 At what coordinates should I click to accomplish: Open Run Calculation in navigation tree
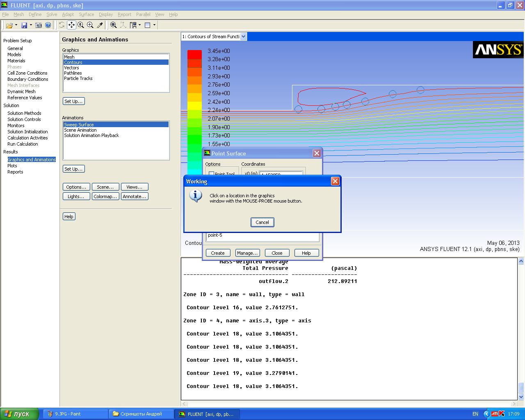pos(23,144)
